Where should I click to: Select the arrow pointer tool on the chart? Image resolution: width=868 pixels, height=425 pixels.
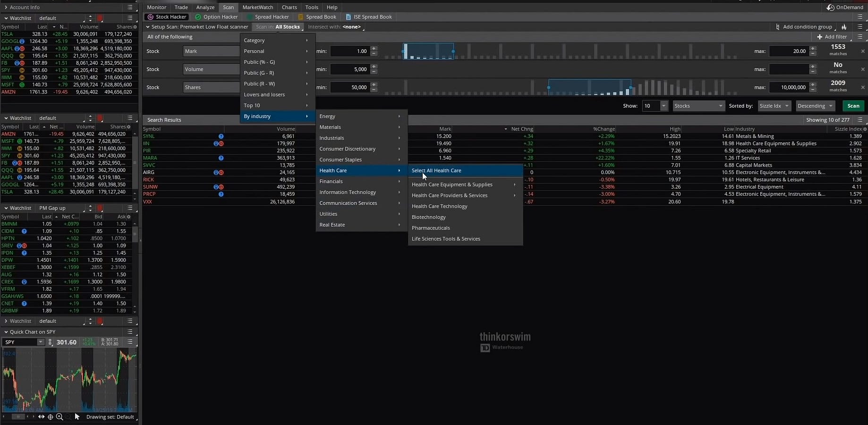77,417
